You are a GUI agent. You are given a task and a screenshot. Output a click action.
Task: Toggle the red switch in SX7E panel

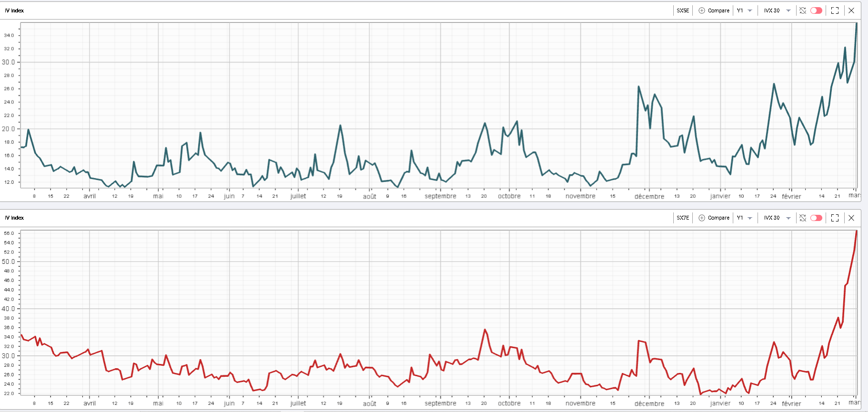[816, 218]
